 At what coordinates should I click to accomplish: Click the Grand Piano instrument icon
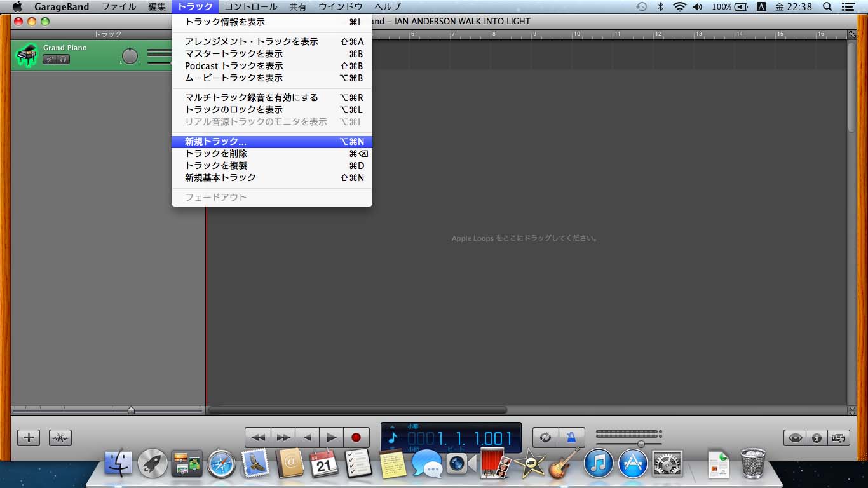(26, 55)
